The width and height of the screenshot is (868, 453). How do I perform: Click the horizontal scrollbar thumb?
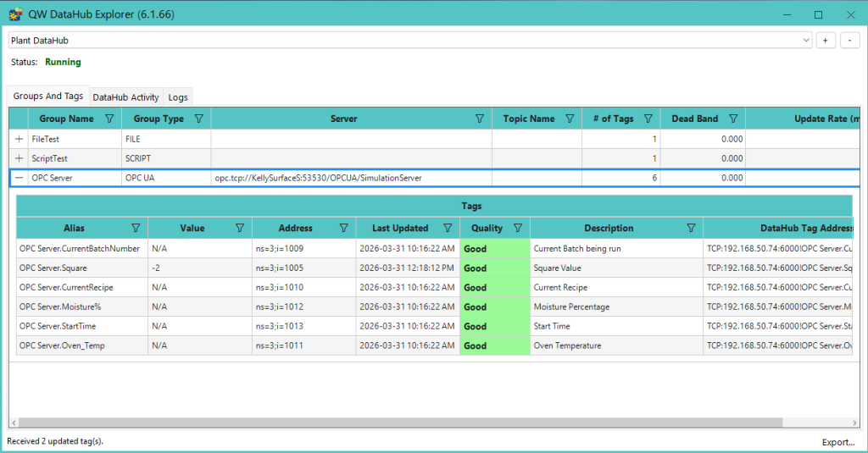pyautogui.click(x=401, y=423)
